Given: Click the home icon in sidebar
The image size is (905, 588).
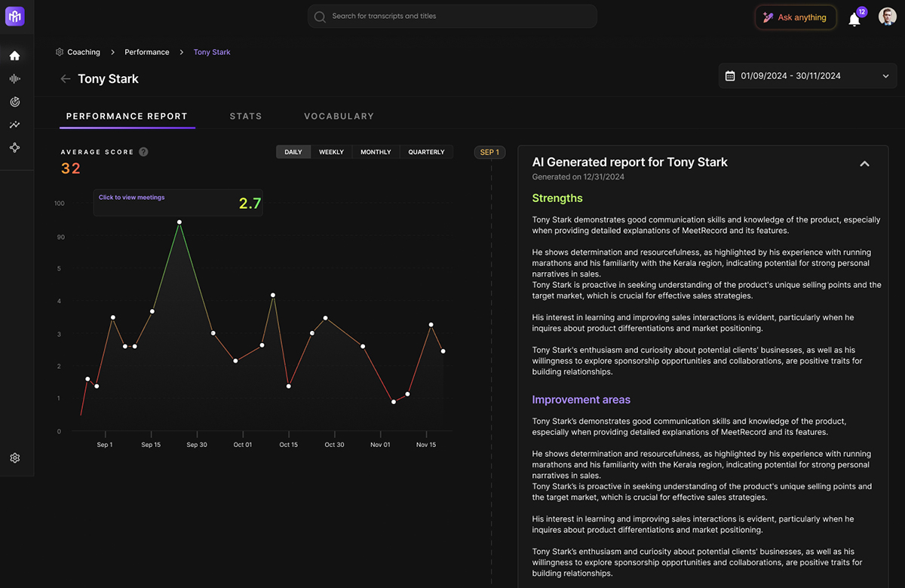Looking at the screenshot, I should pyautogui.click(x=14, y=56).
